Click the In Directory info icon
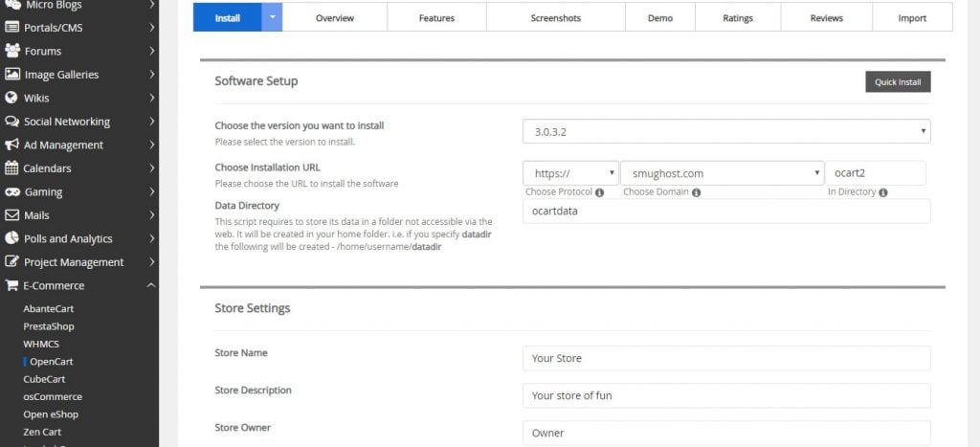Image resolution: width=980 pixels, height=447 pixels. point(883,192)
